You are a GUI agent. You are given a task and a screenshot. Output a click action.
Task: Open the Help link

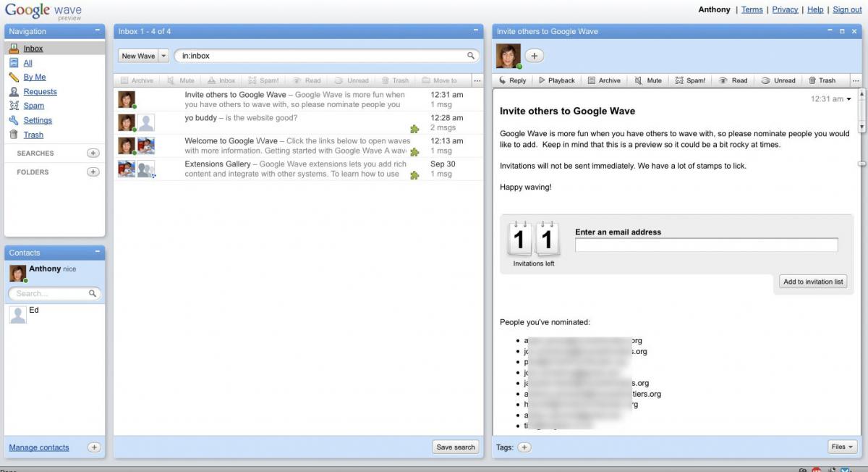(815, 9)
